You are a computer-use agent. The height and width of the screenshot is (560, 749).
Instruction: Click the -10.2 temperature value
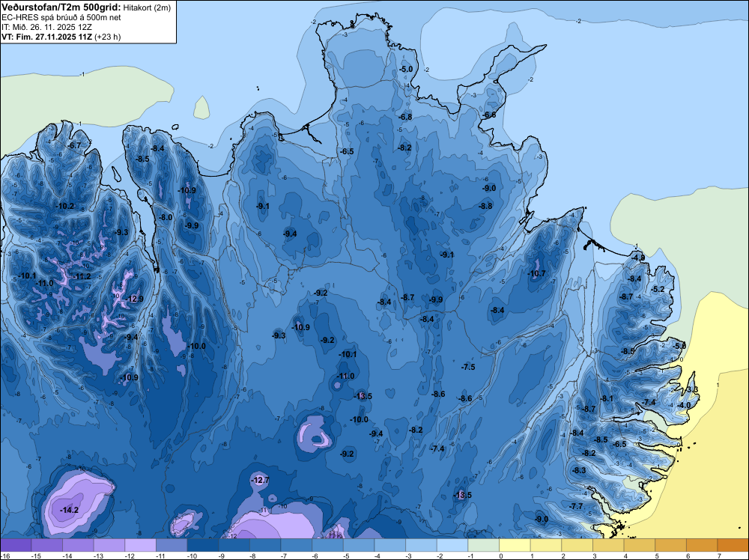tap(65, 206)
